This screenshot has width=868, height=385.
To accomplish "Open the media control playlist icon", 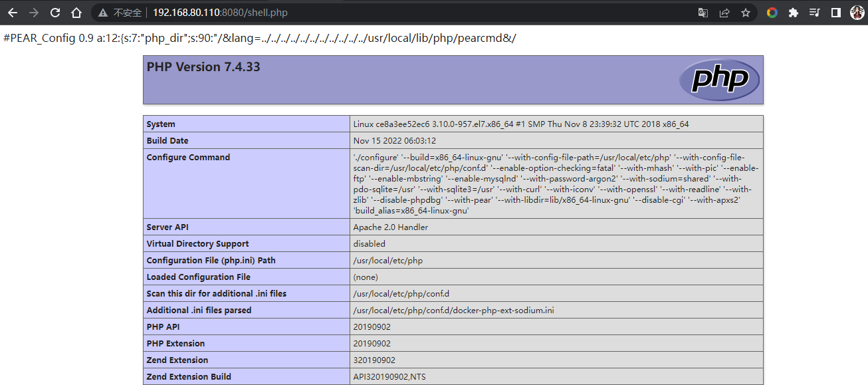I will [814, 13].
